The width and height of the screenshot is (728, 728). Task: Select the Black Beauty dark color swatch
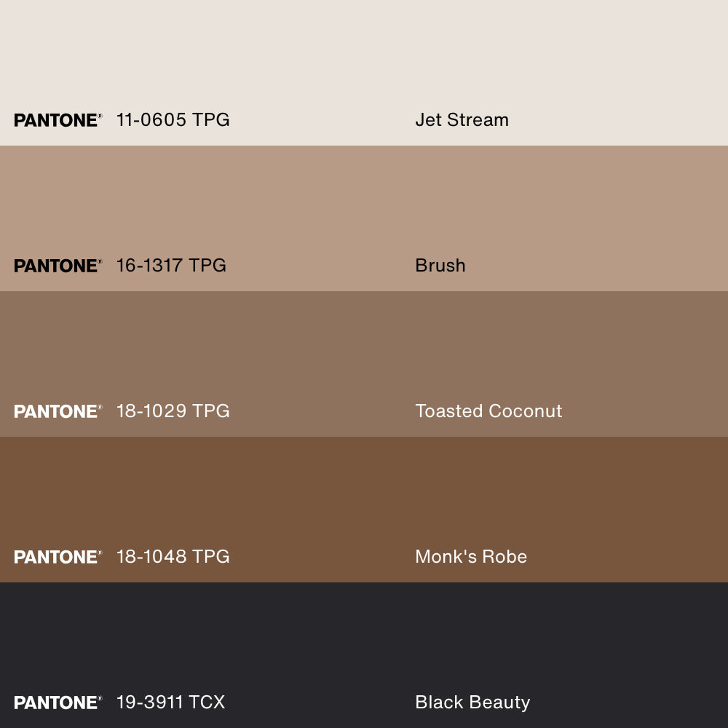(x=364, y=641)
